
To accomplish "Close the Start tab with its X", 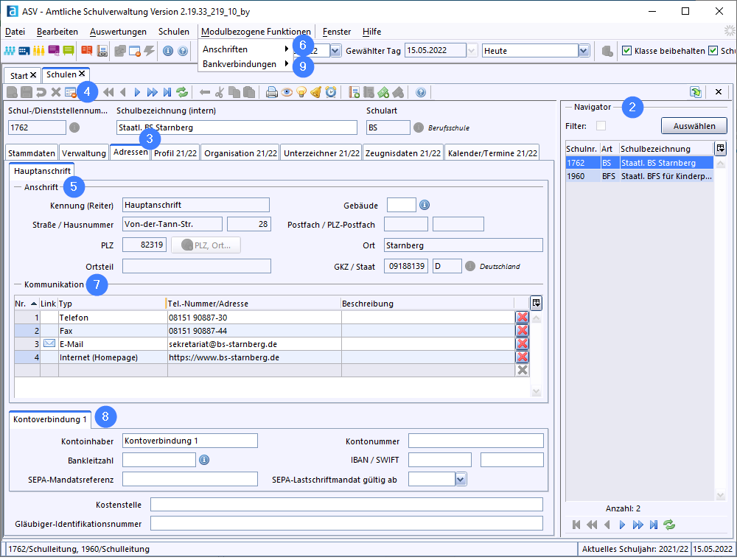I will point(33,75).
